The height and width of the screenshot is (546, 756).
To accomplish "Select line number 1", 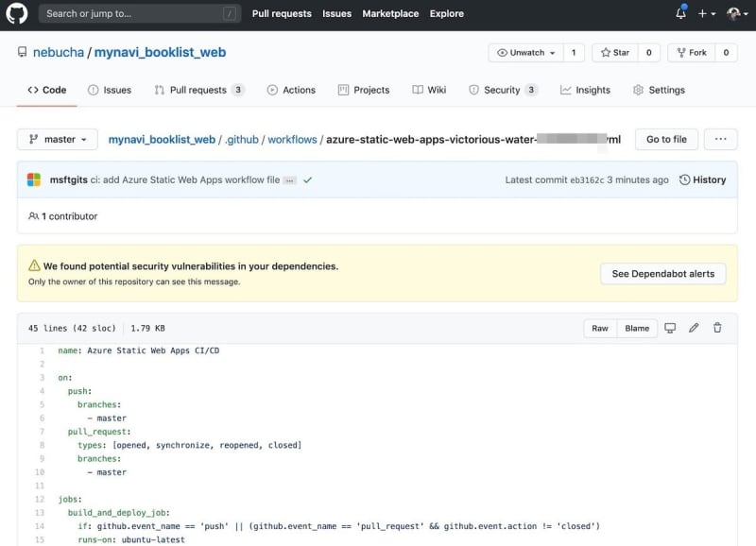I will tap(42, 350).
